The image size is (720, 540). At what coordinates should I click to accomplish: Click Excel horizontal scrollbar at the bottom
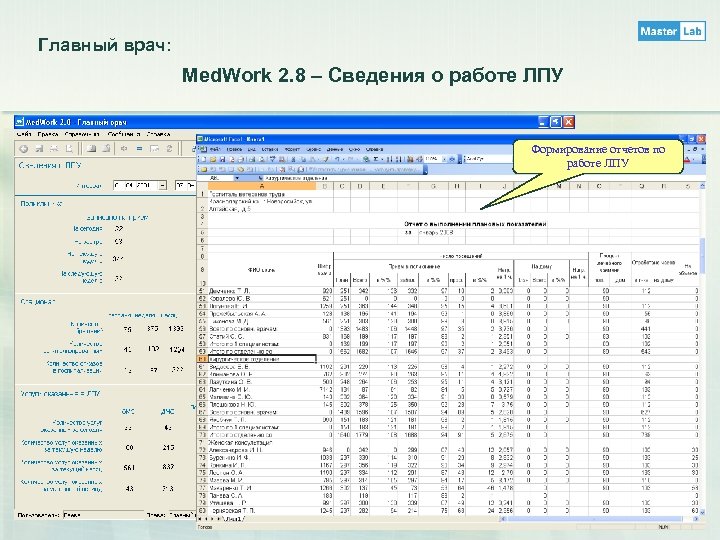598,519
